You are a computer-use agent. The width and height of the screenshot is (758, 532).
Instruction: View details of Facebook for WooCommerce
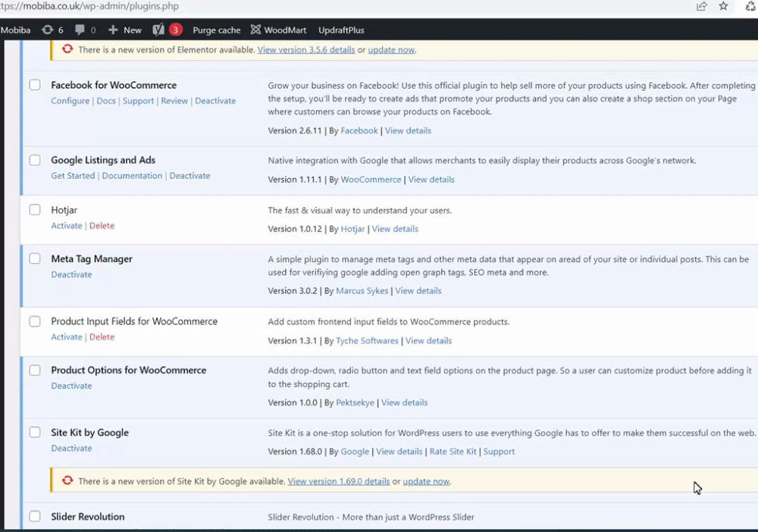click(408, 130)
